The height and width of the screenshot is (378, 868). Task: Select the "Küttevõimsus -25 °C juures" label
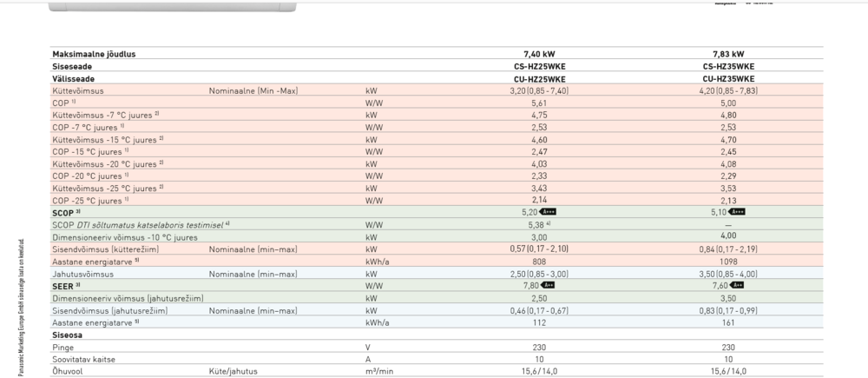[x=109, y=189]
